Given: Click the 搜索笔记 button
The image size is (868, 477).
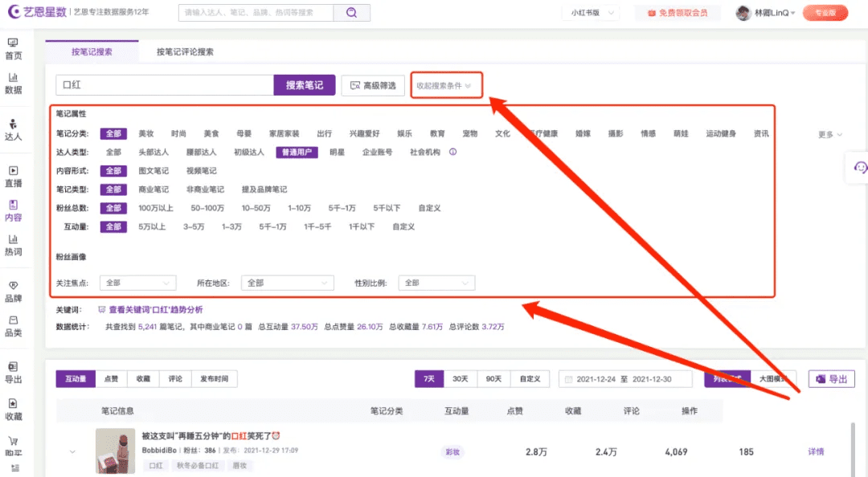Looking at the screenshot, I should 305,85.
